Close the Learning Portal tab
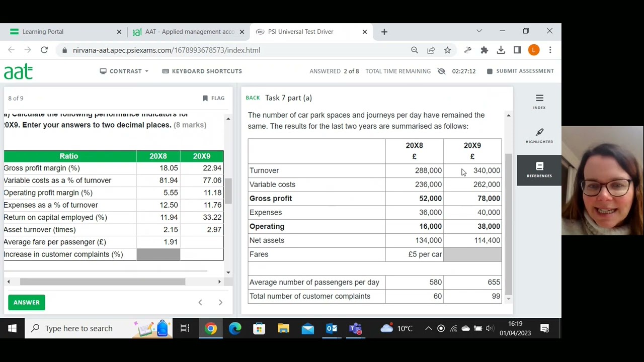Image resolution: width=644 pixels, height=362 pixels. coord(119,32)
